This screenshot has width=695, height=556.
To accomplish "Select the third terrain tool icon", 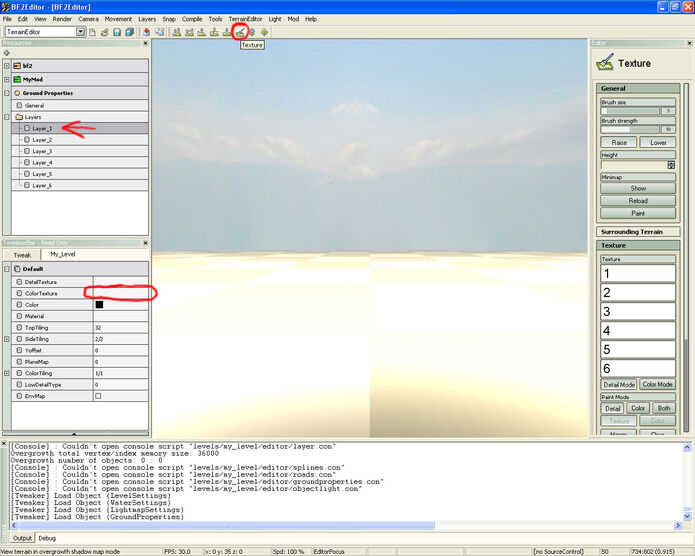I will coord(202,32).
